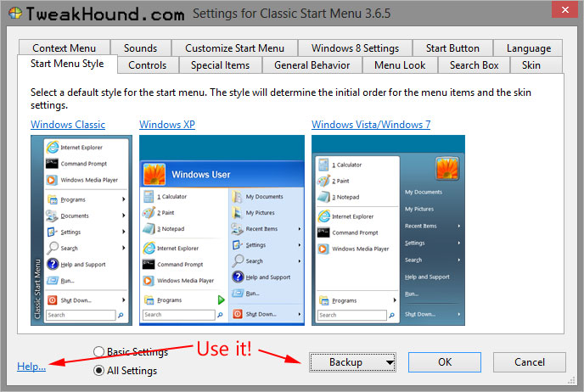Open the Backup dropdown button
The image size is (584, 392).
[352, 362]
